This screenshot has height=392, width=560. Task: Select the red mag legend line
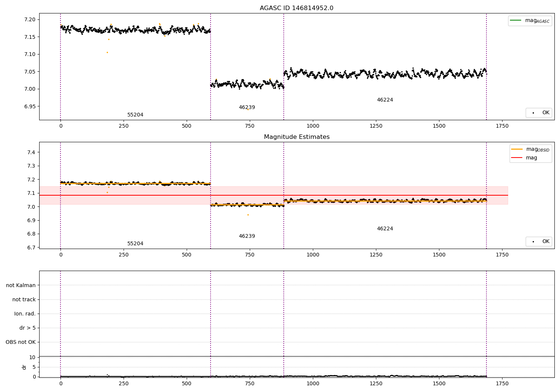click(x=517, y=158)
